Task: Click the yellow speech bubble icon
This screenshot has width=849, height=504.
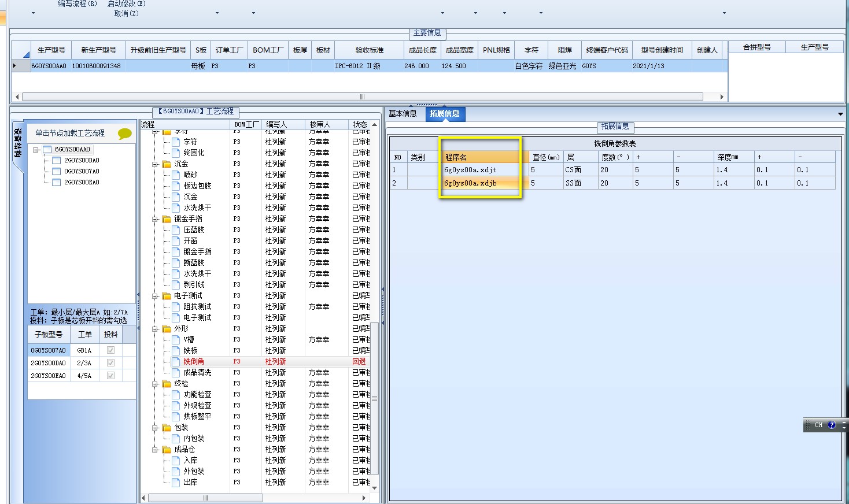Action: coord(124,134)
